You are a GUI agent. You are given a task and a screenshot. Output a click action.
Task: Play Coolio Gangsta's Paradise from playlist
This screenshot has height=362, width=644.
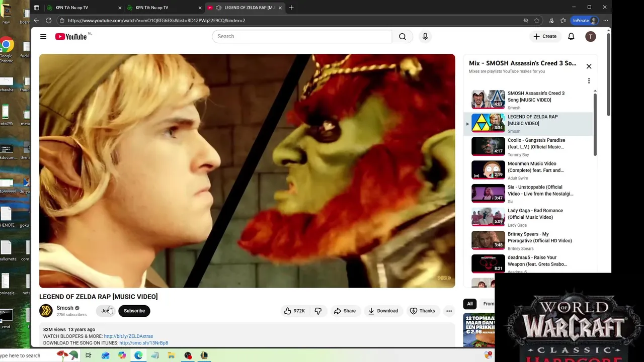(x=528, y=147)
